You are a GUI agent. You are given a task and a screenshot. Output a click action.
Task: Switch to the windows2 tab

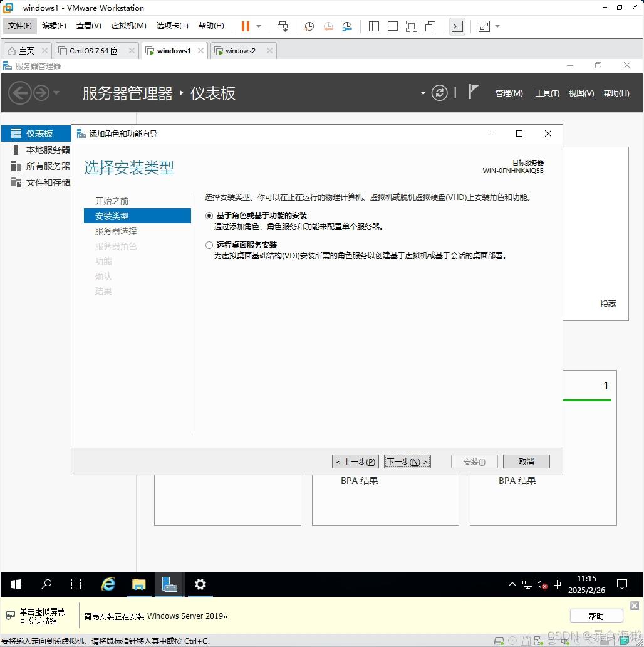(241, 51)
